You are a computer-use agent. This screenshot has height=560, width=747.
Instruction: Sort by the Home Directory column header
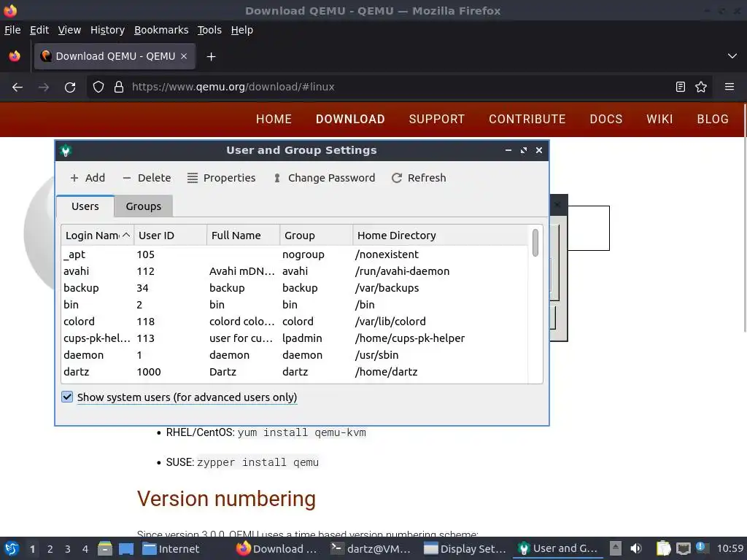(x=441, y=236)
